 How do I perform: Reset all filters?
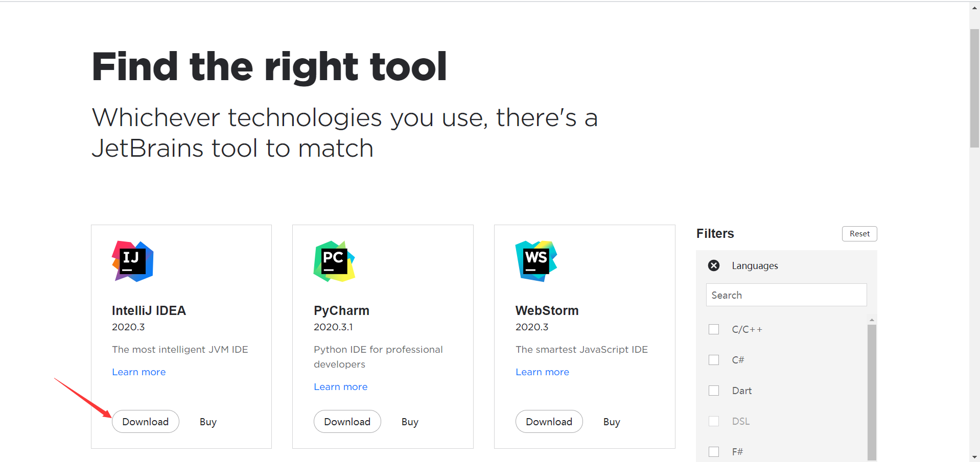pos(859,234)
